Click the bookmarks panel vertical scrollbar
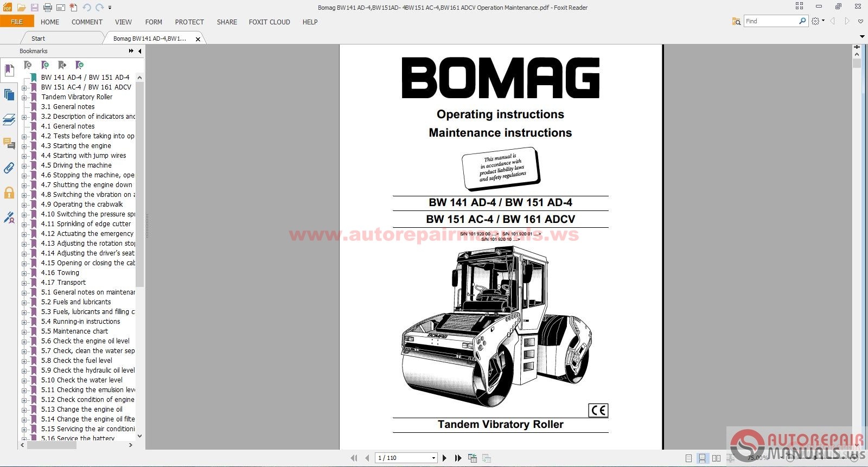The image size is (868, 467). [139, 184]
